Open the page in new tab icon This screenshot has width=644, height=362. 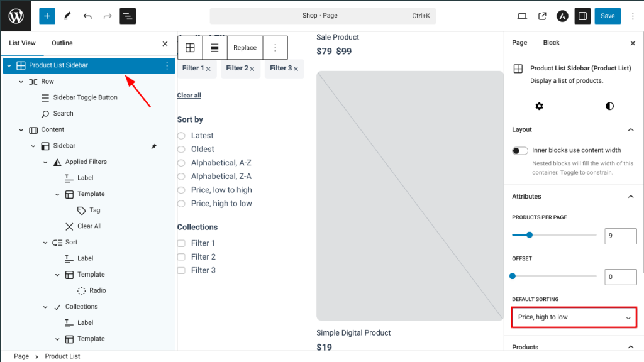coord(542,16)
